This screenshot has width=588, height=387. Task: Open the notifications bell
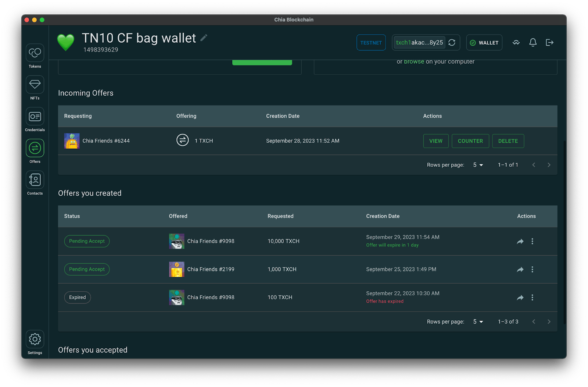pyautogui.click(x=533, y=43)
